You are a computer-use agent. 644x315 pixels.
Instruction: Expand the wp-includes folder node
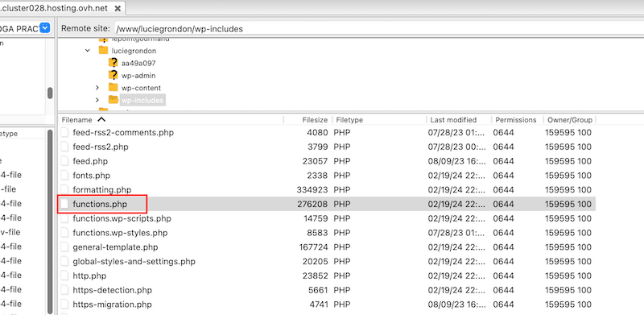(x=97, y=100)
